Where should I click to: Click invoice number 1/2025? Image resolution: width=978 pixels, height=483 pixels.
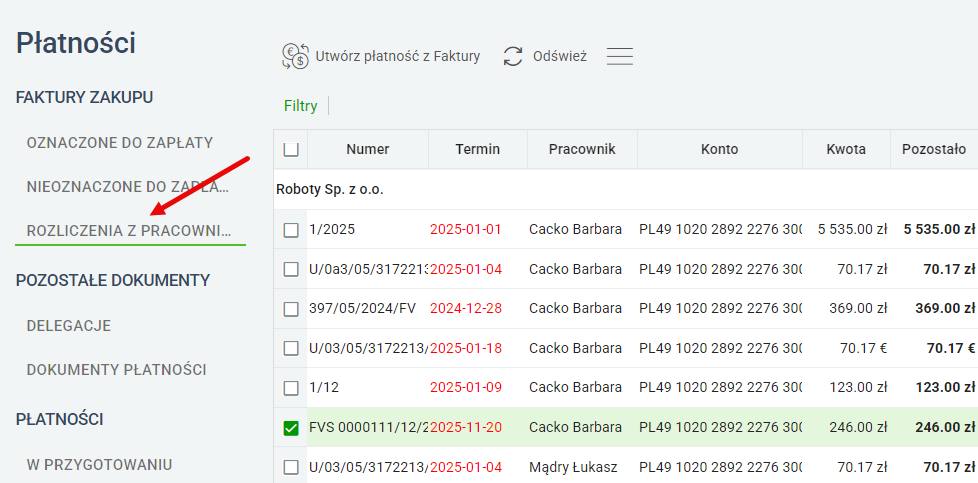(332, 230)
